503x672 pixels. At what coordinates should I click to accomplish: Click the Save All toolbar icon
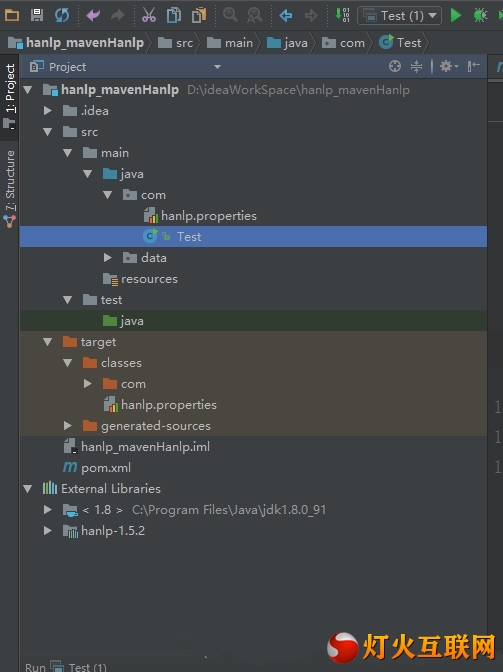pyautogui.click(x=37, y=15)
